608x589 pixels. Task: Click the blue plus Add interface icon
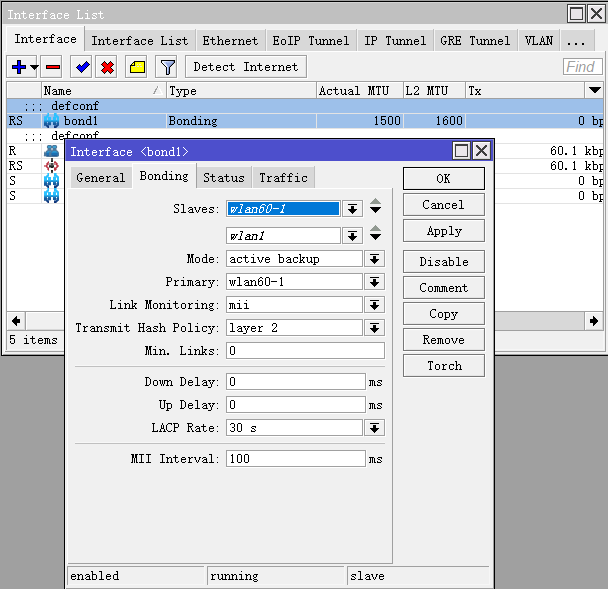[18, 67]
